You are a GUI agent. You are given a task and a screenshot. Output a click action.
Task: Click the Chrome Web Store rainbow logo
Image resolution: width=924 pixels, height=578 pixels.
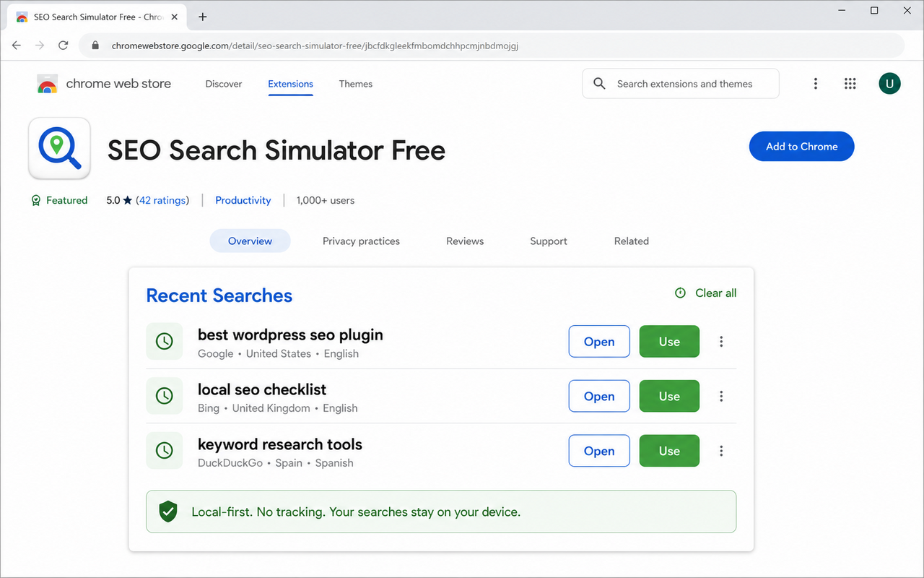tap(48, 84)
